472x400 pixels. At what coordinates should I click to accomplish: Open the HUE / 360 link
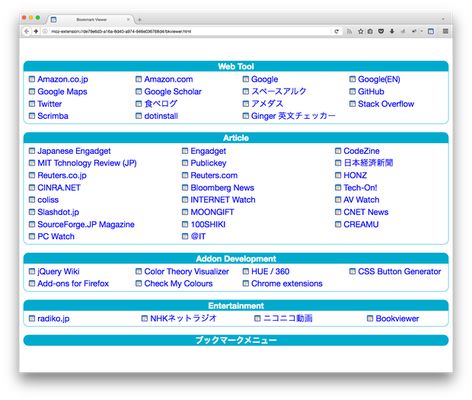pyautogui.click(x=270, y=271)
